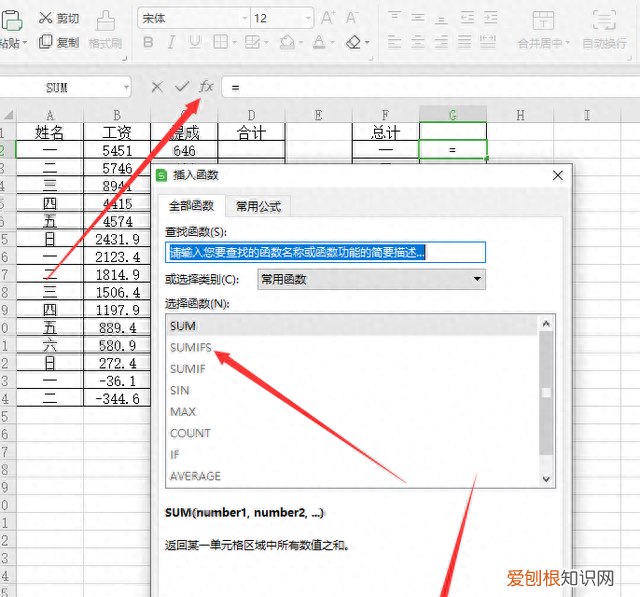This screenshot has width=640, height=597.
Task: Click the increase indent icon
Action: [490, 18]
